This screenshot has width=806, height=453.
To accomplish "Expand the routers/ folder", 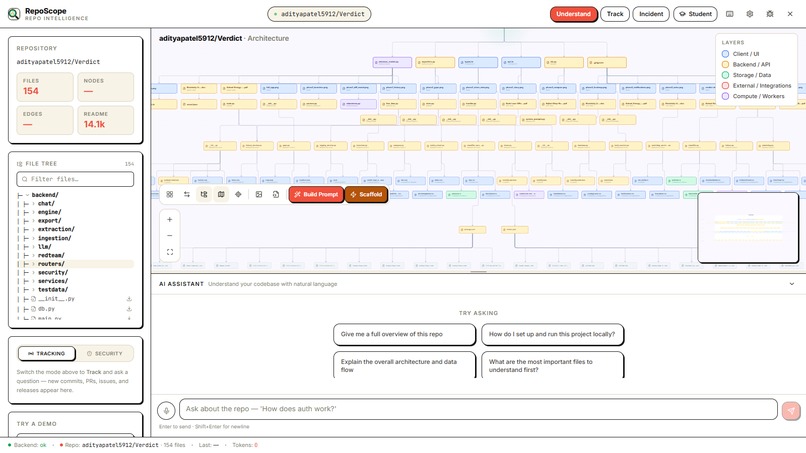I will click(x=33, y=264).
